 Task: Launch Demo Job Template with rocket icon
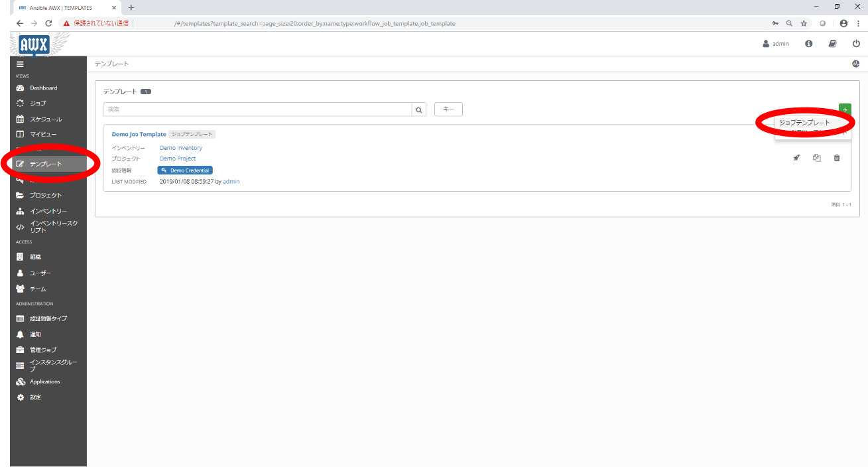coord(796,158)
